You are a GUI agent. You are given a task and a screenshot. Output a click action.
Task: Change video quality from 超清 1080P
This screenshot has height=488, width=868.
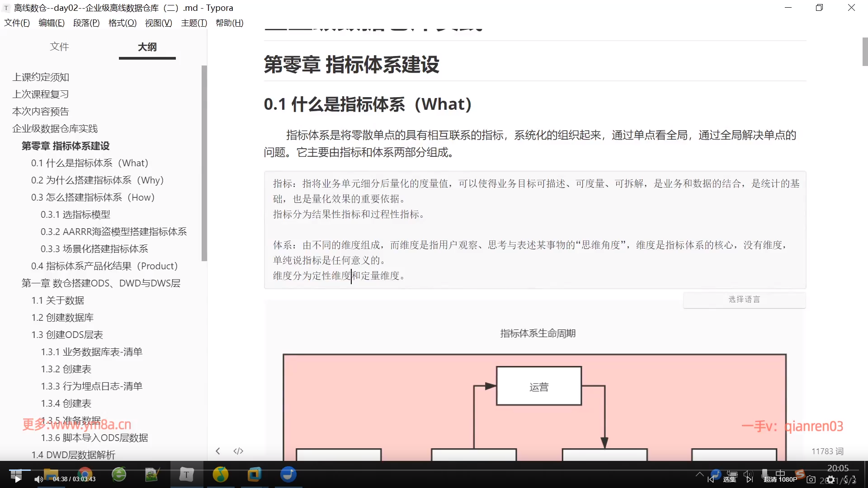pyautogui.click(x=780, y=479)
